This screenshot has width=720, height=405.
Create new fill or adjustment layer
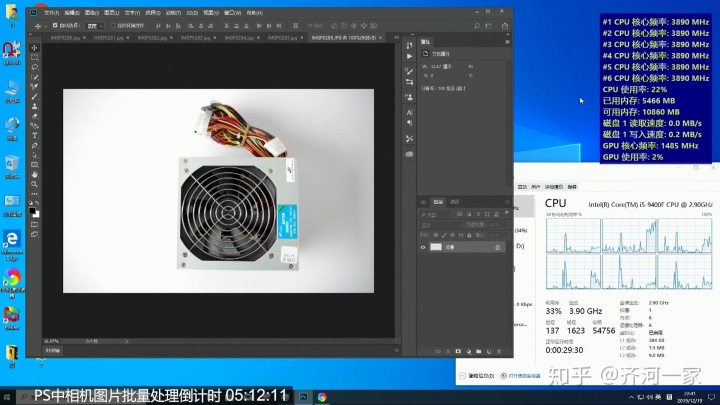468,351
